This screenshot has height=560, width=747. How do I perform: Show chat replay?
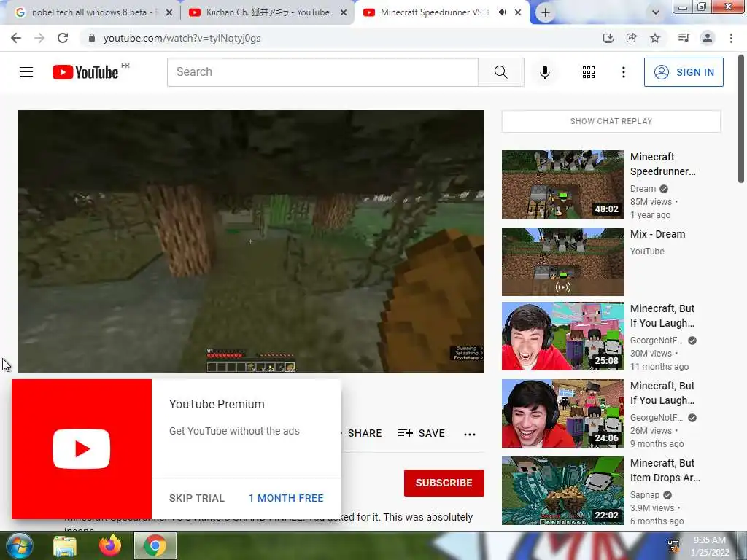611,121
